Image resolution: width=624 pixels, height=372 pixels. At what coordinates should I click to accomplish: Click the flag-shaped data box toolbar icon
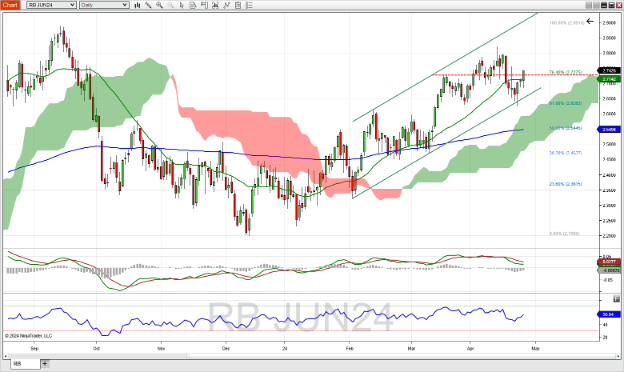[x=204, y=5]
